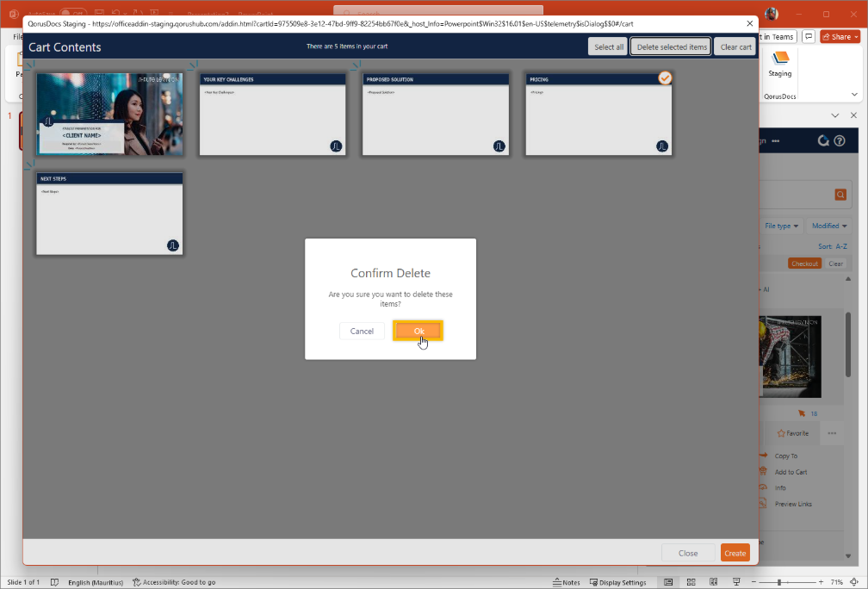Open the Modified filter dropdown

[829, 226]
